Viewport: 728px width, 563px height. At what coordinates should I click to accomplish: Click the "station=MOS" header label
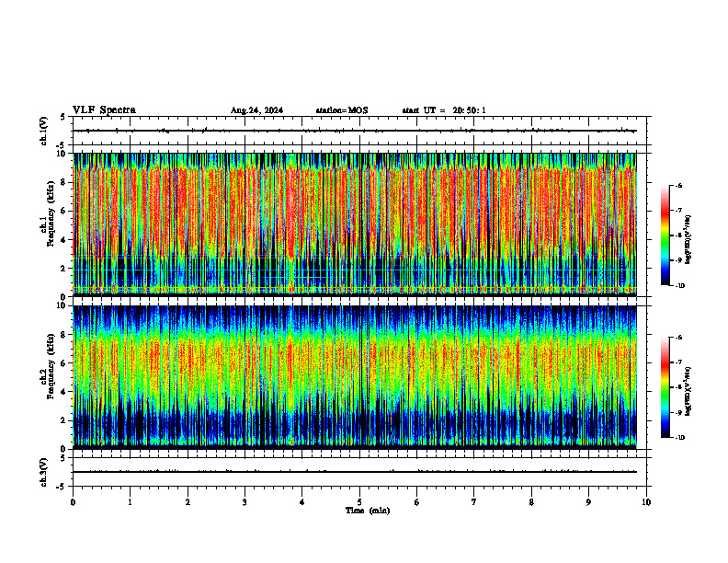[342, 110]
